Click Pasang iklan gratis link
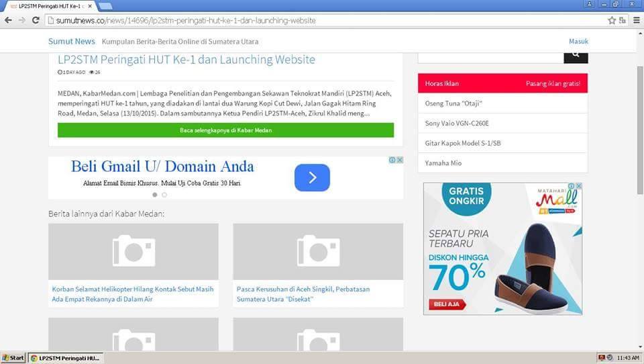The height and width of the screenshot is (364, 644). coord(553,84)
